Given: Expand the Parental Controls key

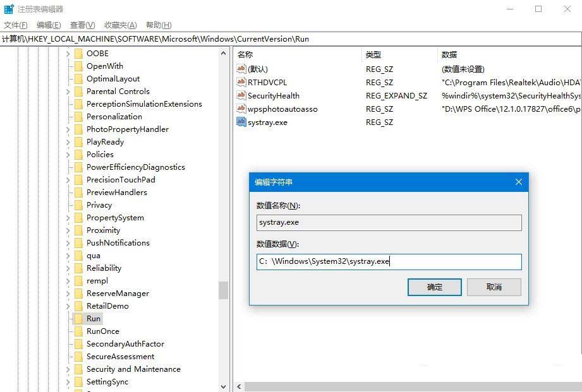Looking at the screenshot, I should click(68, 92).
